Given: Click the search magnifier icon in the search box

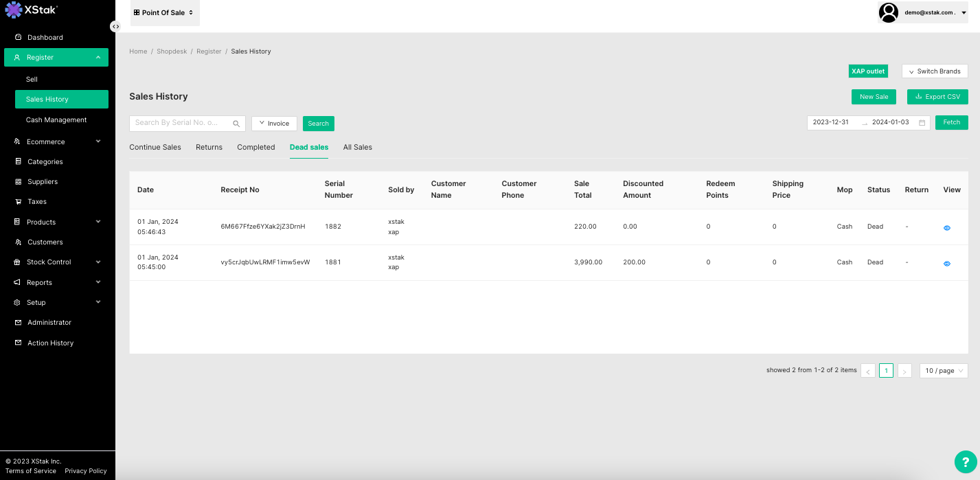Looking at the screenshot, I should click(236, 124).
